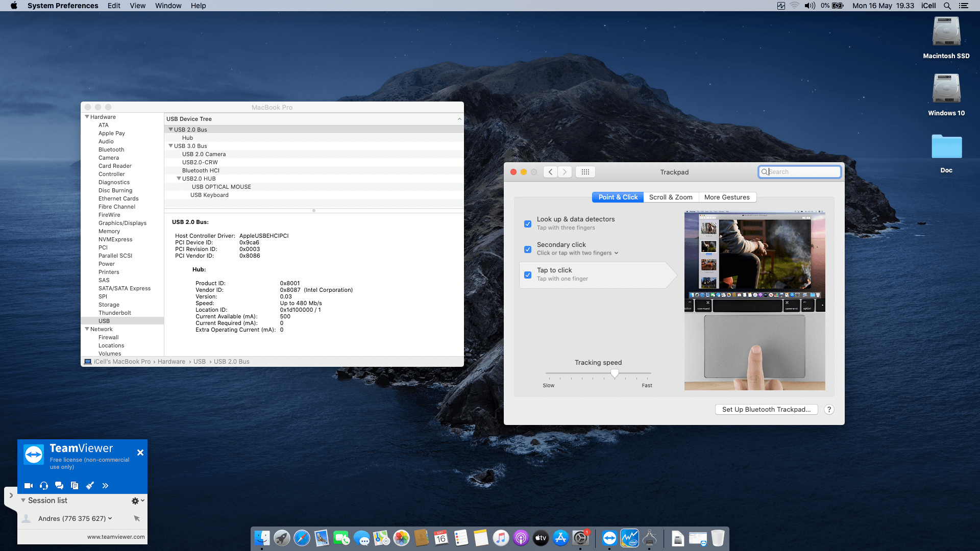Click TeamViewer whiteboard brush icon
Screen dimensions: 980x551
coord(90,486)
